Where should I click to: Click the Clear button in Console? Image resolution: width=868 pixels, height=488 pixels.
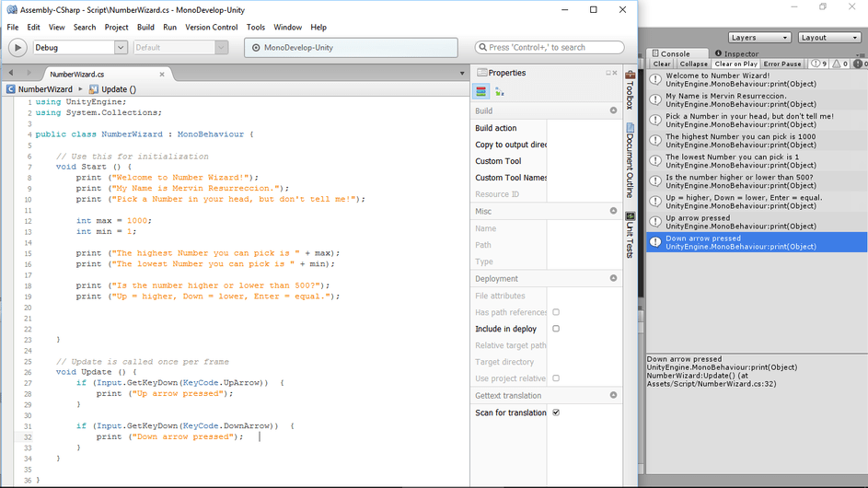[x=662, y=64]
